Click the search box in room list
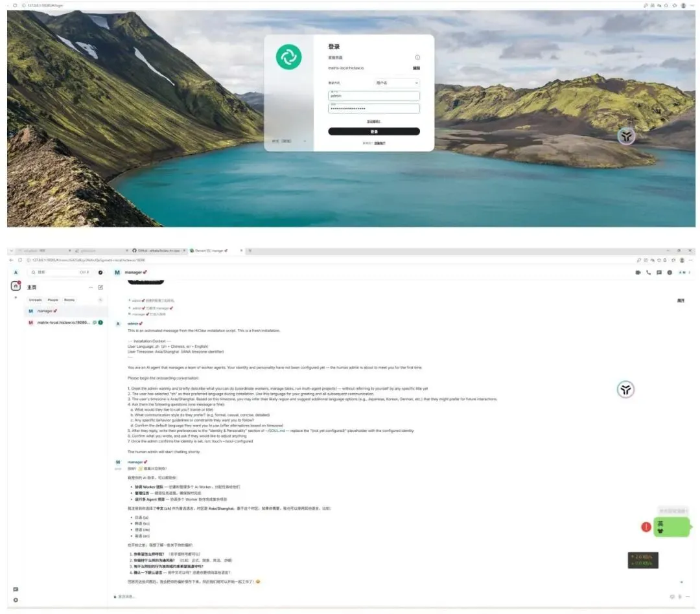Viewport: 700px width, 614px height. pos(60,272)
